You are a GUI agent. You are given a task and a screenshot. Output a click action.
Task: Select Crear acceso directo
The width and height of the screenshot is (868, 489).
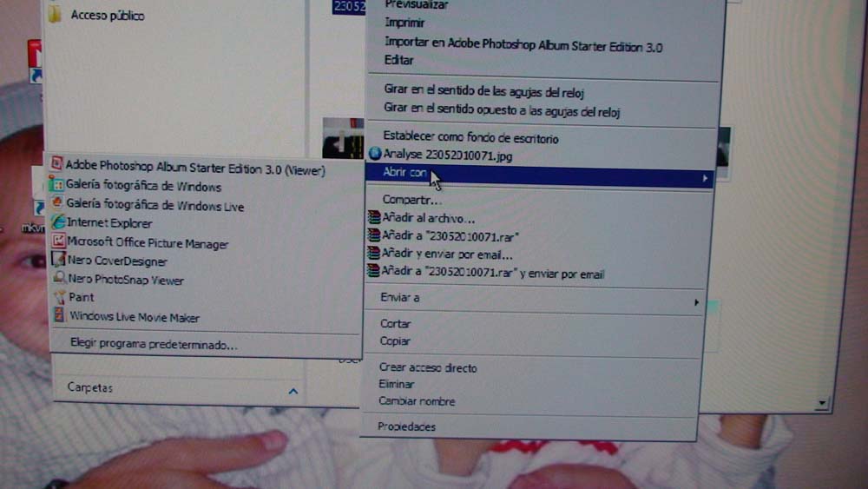[x=427, y=367]
